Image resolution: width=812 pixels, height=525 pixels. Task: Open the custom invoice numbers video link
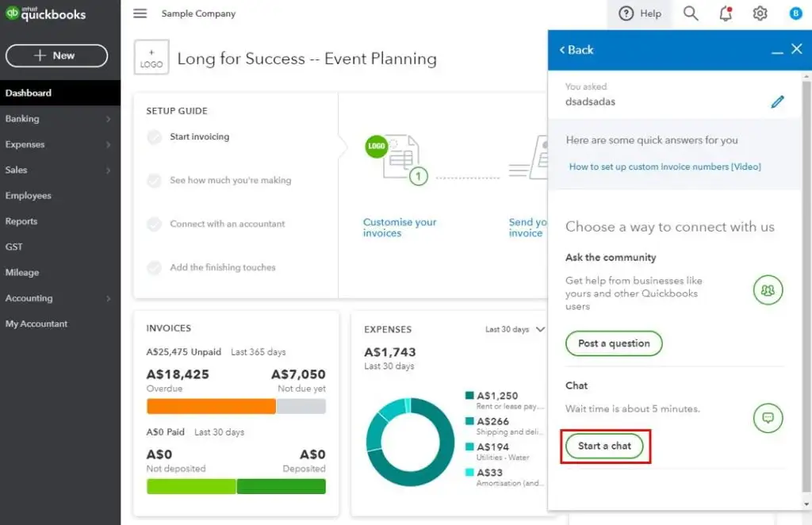(x=665, y=167)
